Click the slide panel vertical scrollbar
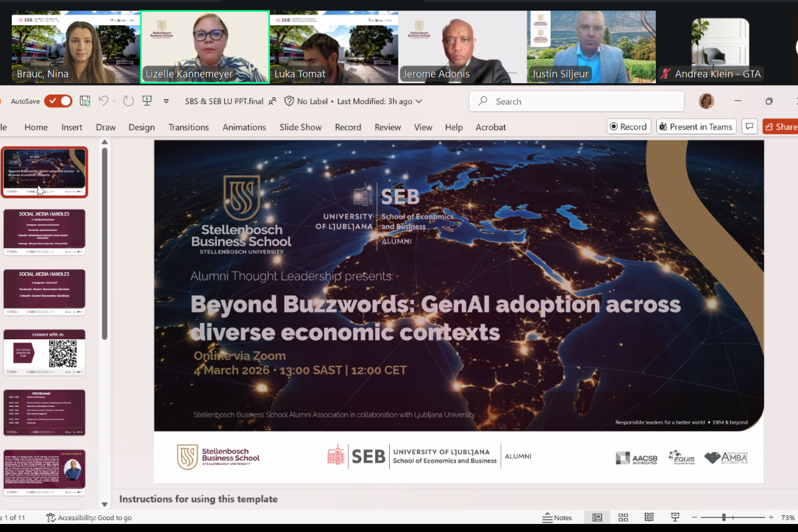Screen dimensions: 798x532 104,243
